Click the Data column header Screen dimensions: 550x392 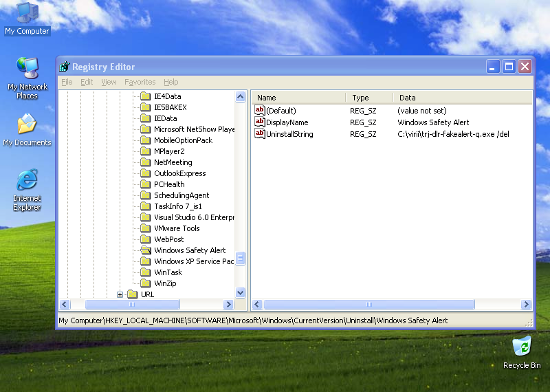click(463, 98)
